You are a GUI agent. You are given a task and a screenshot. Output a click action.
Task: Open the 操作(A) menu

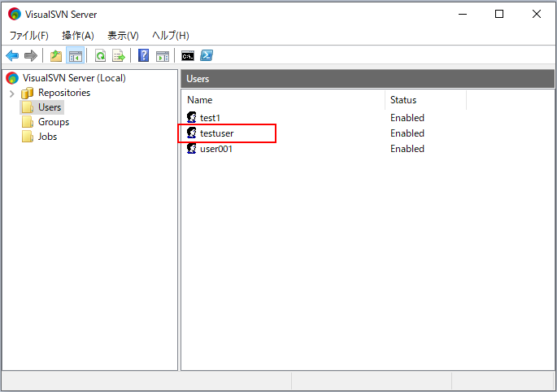78,36
